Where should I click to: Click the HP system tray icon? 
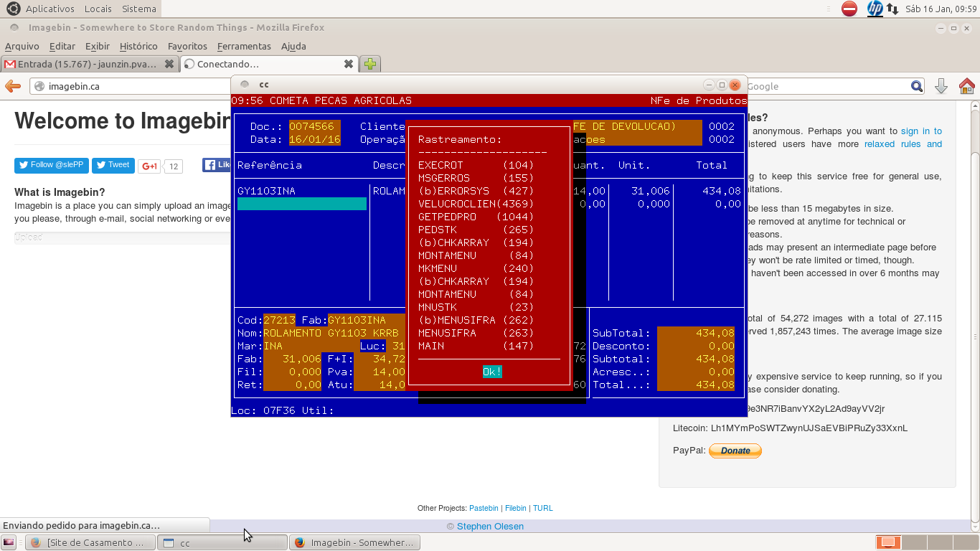[875, 9]
